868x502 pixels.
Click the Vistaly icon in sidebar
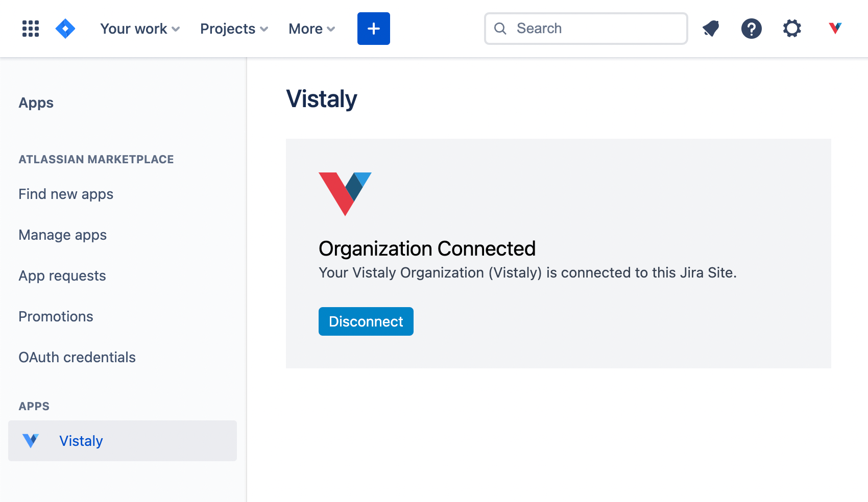click(x=31, y=441)
